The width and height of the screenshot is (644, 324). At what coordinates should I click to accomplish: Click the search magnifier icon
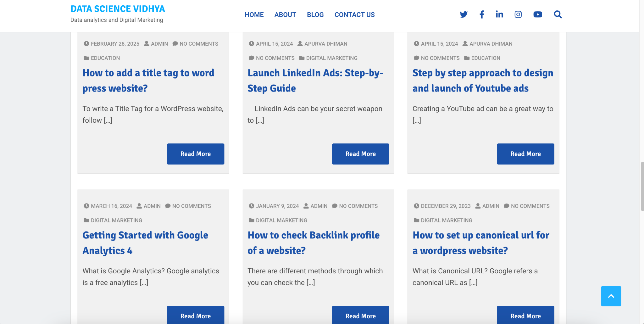(558, 14)
